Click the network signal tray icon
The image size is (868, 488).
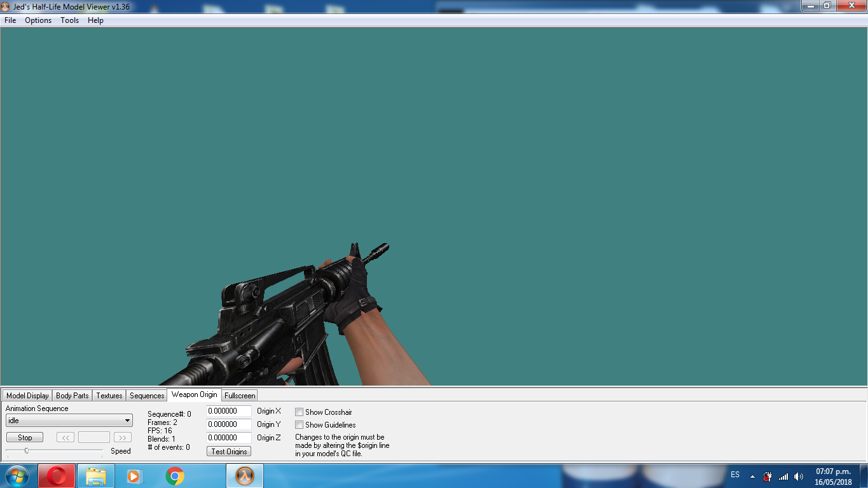[x=783, y=477]
